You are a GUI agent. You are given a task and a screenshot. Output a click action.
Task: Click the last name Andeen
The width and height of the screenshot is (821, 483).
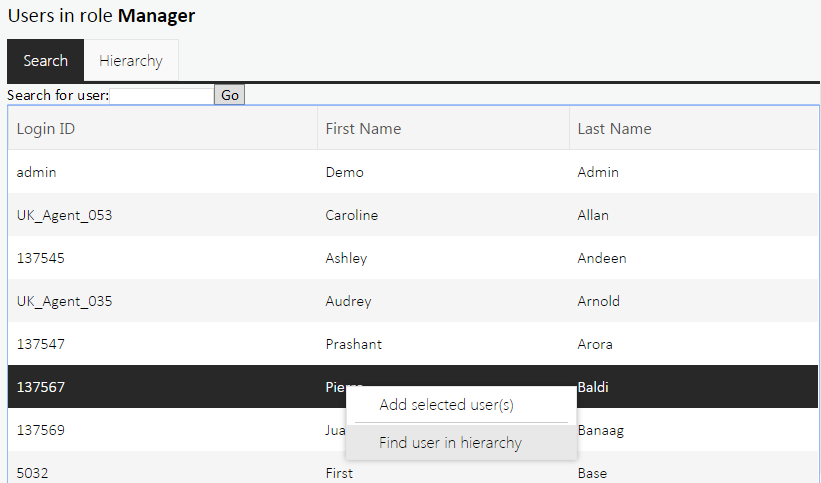(x=602, y=258)
